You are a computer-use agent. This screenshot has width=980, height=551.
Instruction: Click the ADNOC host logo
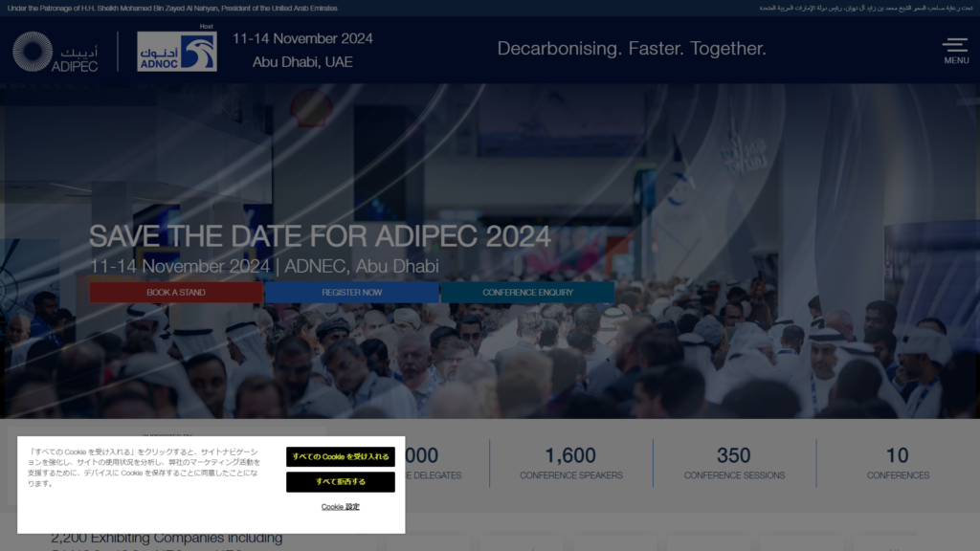[177, 52]
